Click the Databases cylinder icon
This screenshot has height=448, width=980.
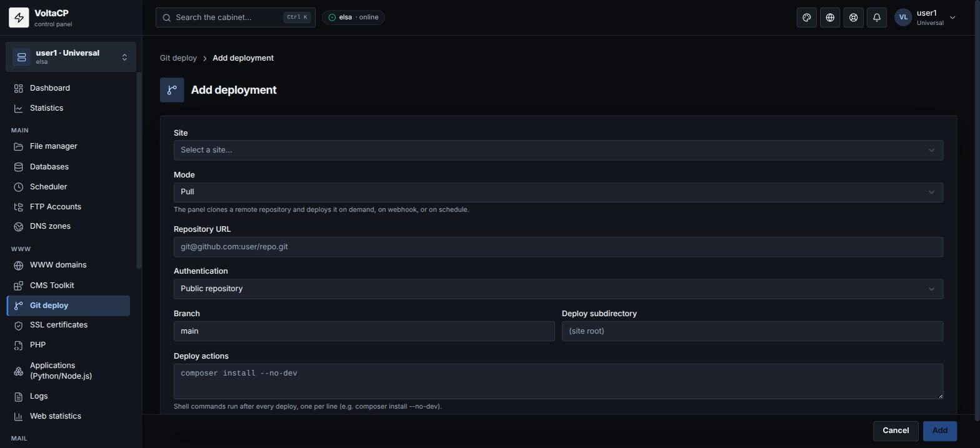pyautogui.click(x=19, y=167)
